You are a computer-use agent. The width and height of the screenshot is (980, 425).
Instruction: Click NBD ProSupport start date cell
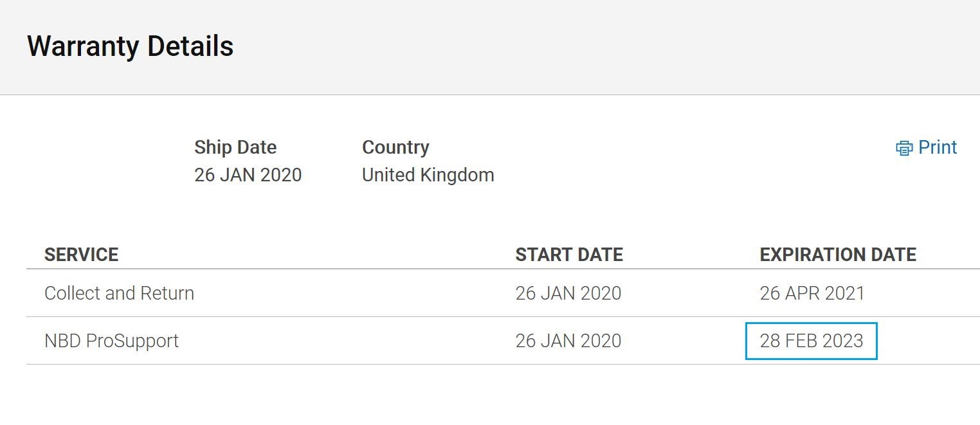pos(568,341)
